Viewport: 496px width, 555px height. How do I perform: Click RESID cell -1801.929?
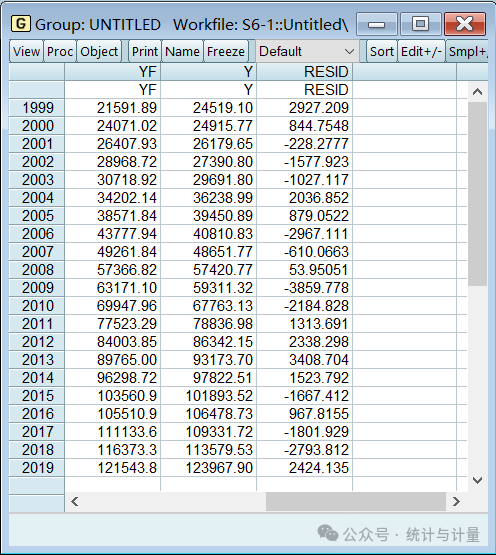304,432
